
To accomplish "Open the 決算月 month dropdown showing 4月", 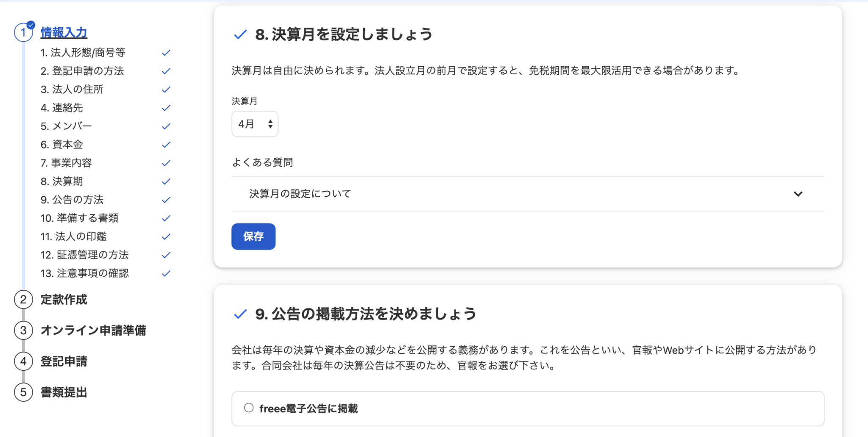I will tap(255, 124).
